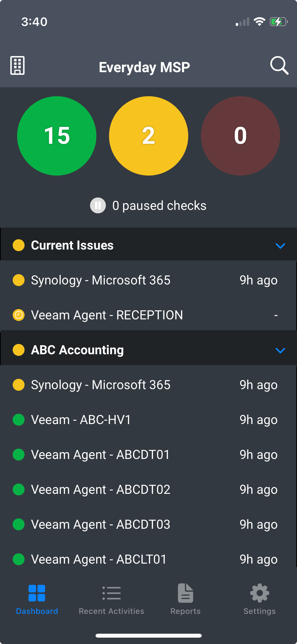Image resolution: width=297 pixels, height=644 pixels.
Task: Collapse the ABC Accounting section chevron
Action: pyautogui.click(x=280, y=350)
